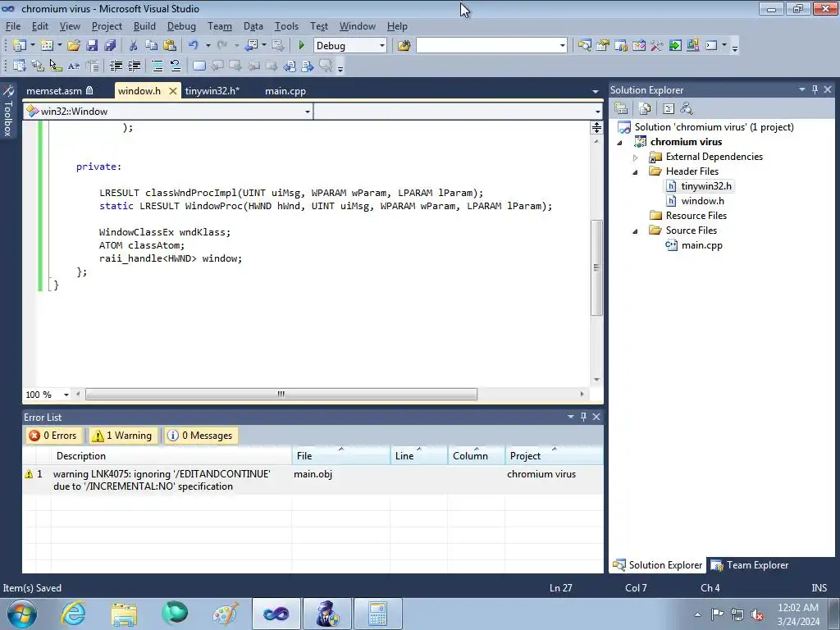Screen dimensions: 840x630
Task: Toggle the 0 Errors filter button
Action: [x=53, y=436]
